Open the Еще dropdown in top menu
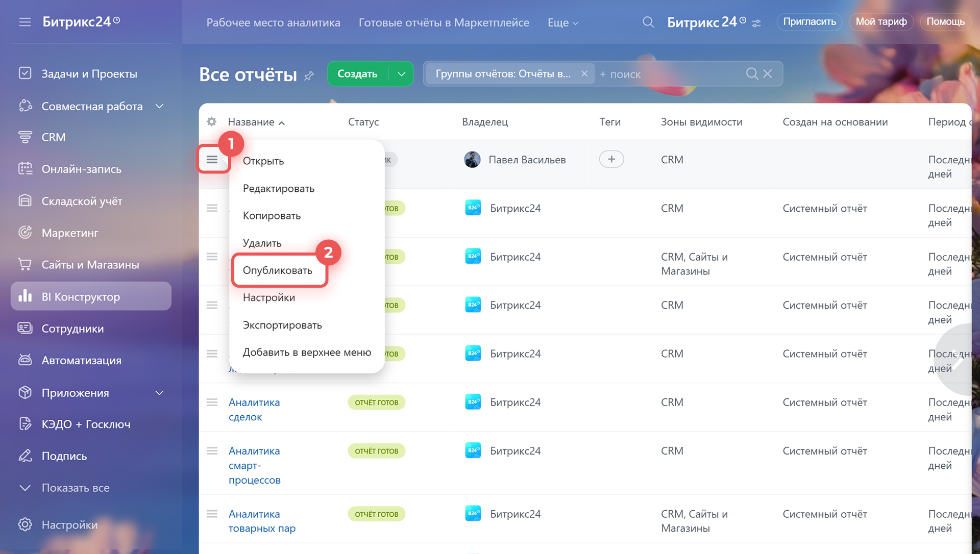The height and width of the screenshot is (554, 980). tap(563, 23)
